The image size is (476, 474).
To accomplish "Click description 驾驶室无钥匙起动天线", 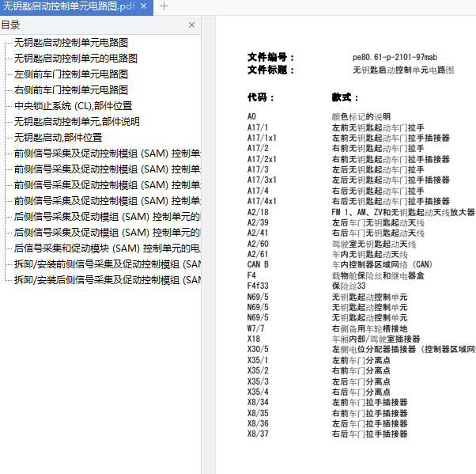I will click(374, 244).
